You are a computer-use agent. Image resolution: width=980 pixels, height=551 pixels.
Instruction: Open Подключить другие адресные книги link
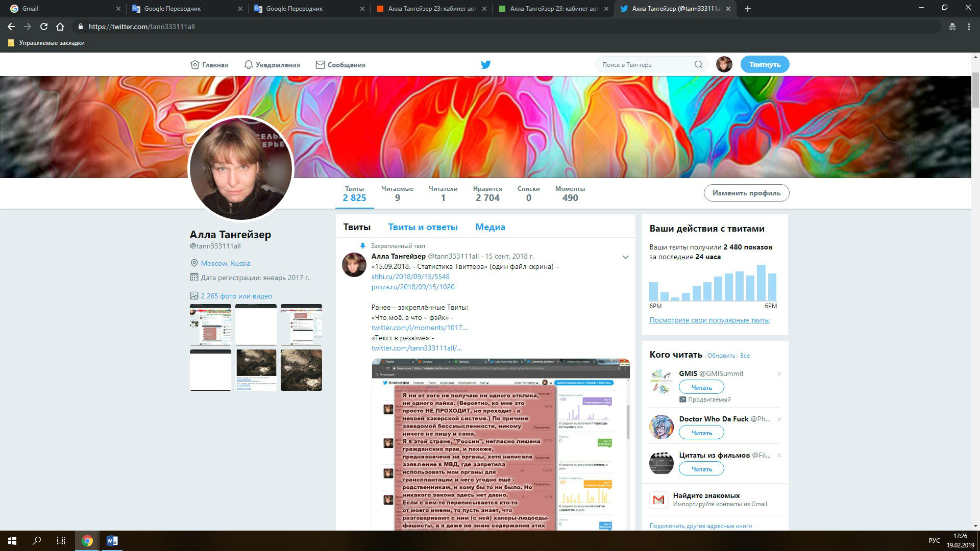click(x=700, y=526)
